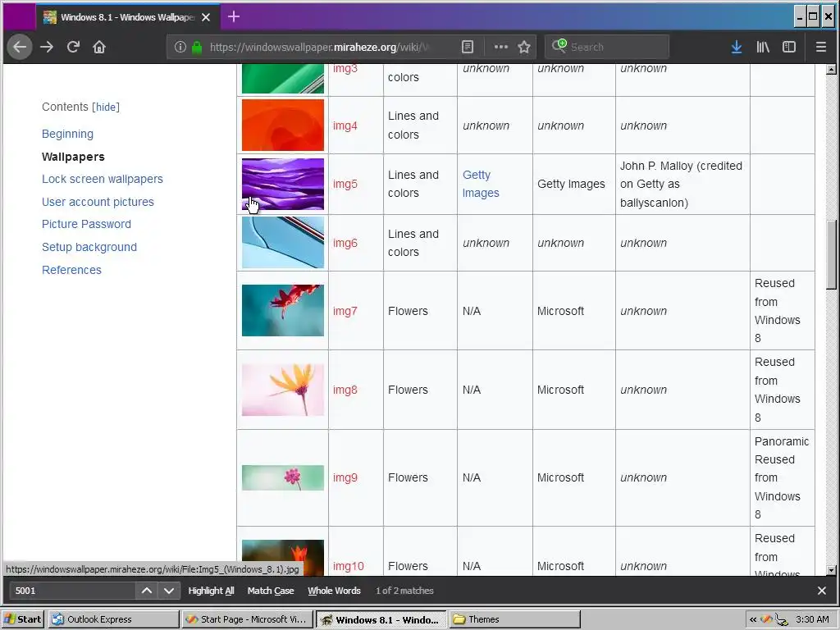Screen dimensions: 840x630
Task: Open the purple img5 wallpaper thumbnail
Action: [x=283, y=184]
